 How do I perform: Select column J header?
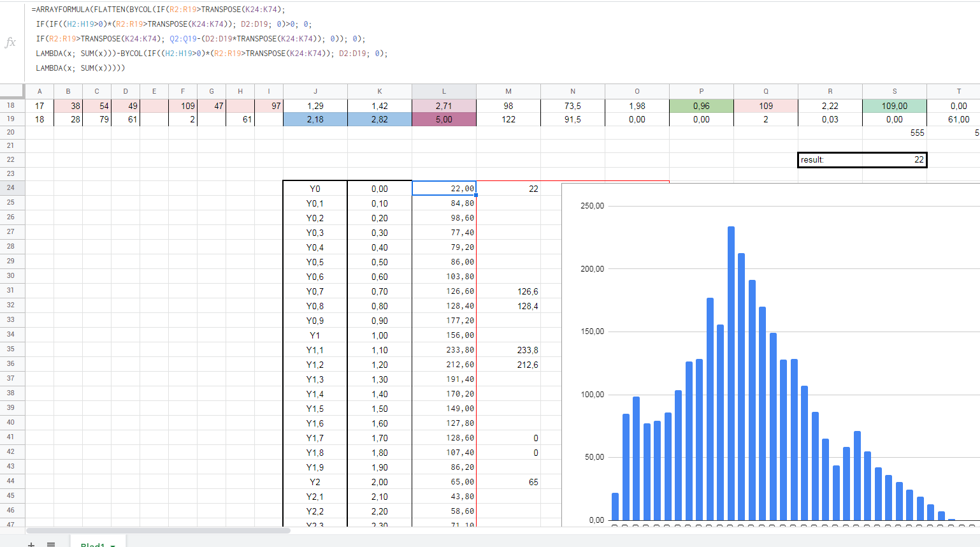coord(315,91)
